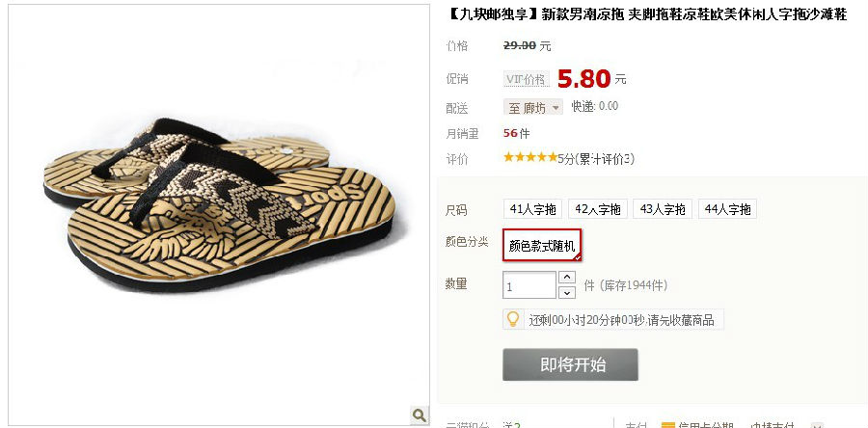
Task: Select size 43人字拖
Action: pyautogui.click(x=663, y=209)
